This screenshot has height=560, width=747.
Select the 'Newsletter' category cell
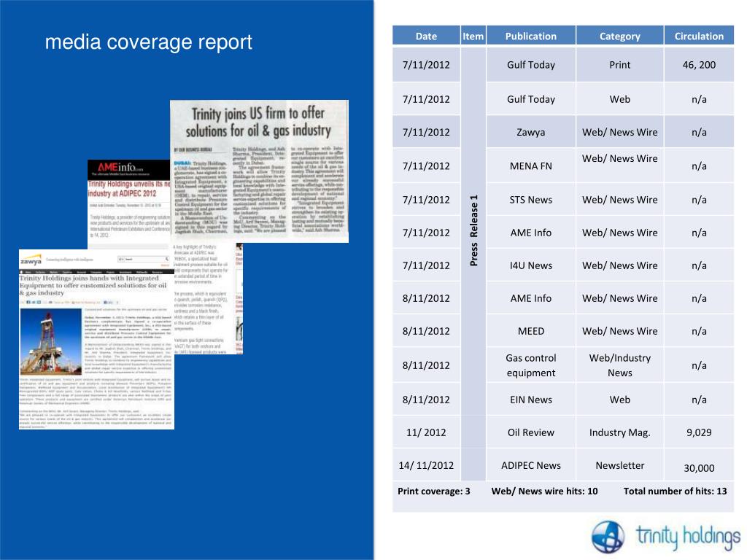[620, 465]
